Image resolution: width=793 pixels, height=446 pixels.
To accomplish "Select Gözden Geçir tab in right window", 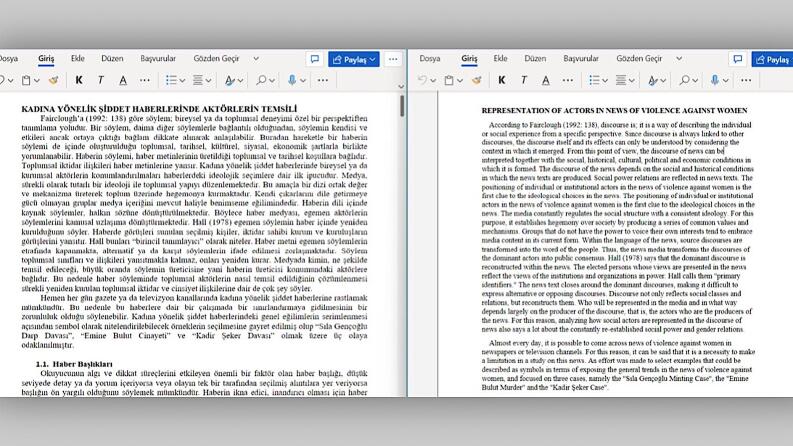I will 639,58.
